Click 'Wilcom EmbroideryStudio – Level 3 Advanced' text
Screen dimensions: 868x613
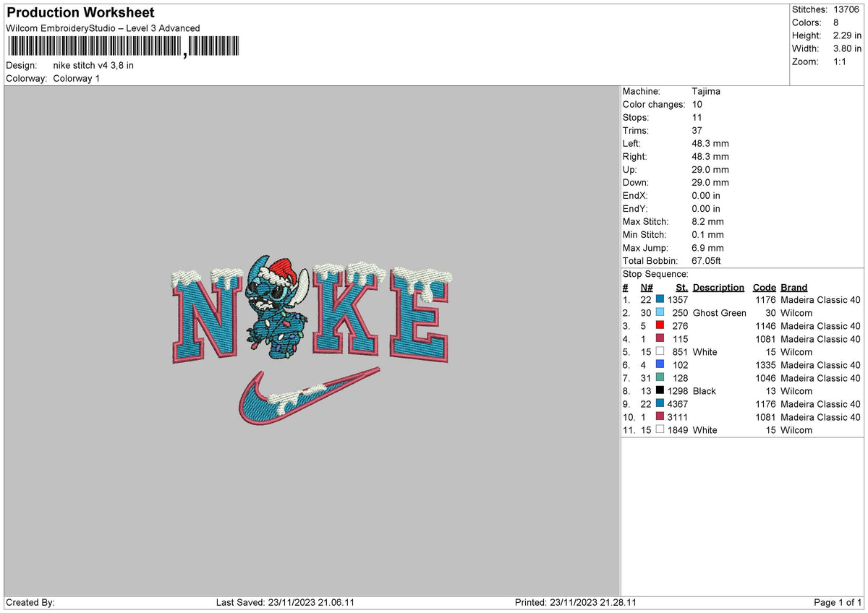[x=103, y=28]
